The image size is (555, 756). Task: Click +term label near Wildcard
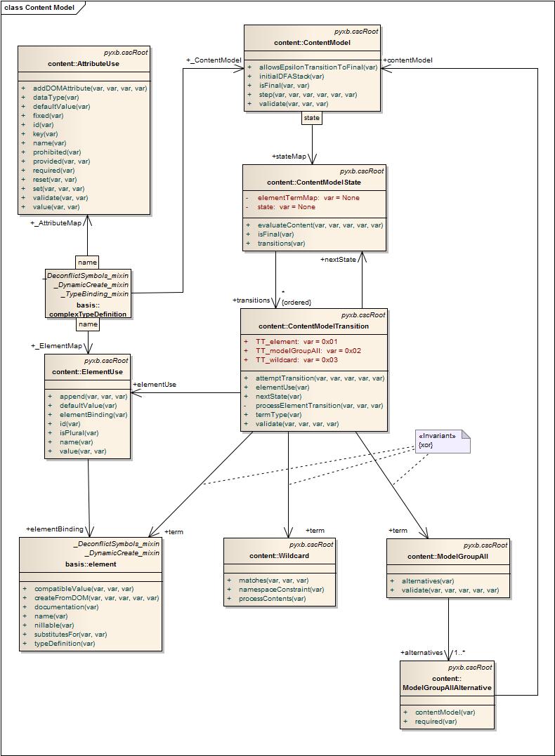pyautogui.click(x=315, y=531)
